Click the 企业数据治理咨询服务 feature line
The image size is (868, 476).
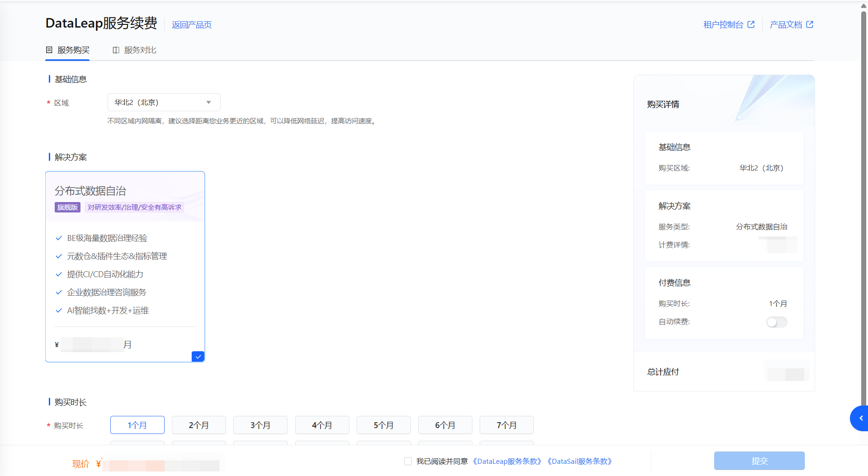click(107, 292)
